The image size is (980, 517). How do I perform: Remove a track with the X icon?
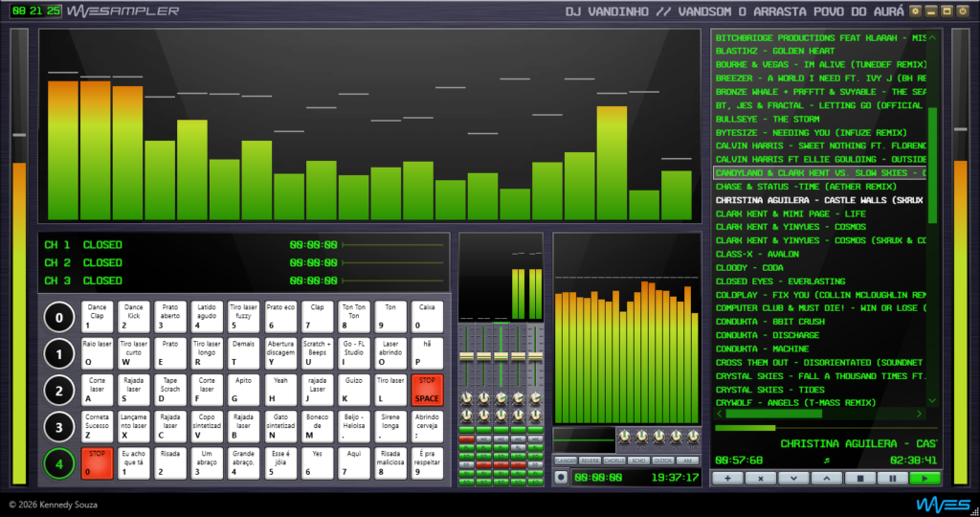760,477
